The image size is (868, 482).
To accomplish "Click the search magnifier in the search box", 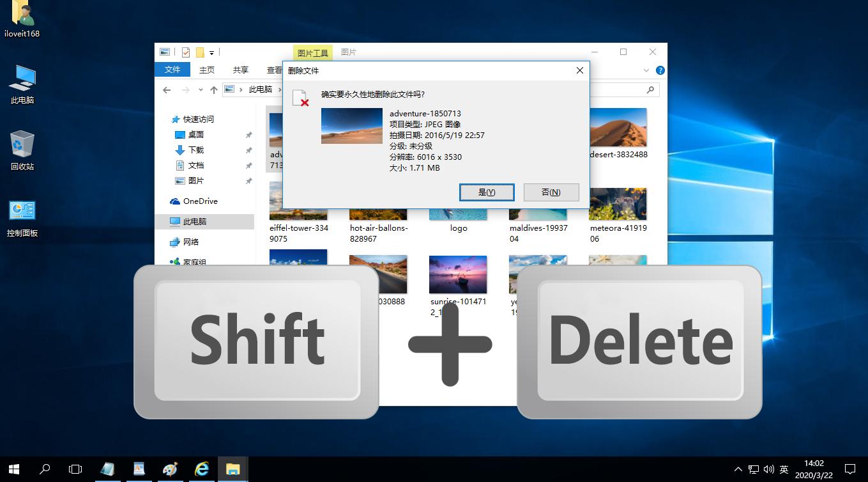I will [x=650, y=89].
